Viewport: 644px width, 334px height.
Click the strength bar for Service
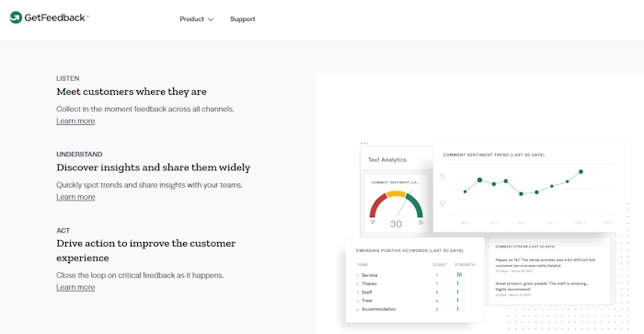[461, 275]
